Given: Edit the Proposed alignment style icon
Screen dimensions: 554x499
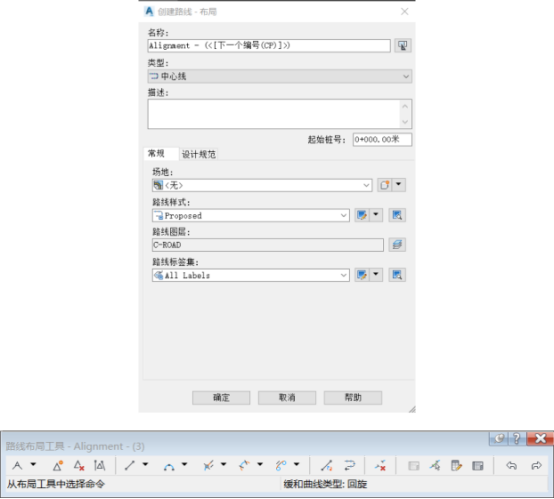Looking at the screenshot, I should click(x=362, y=215).
